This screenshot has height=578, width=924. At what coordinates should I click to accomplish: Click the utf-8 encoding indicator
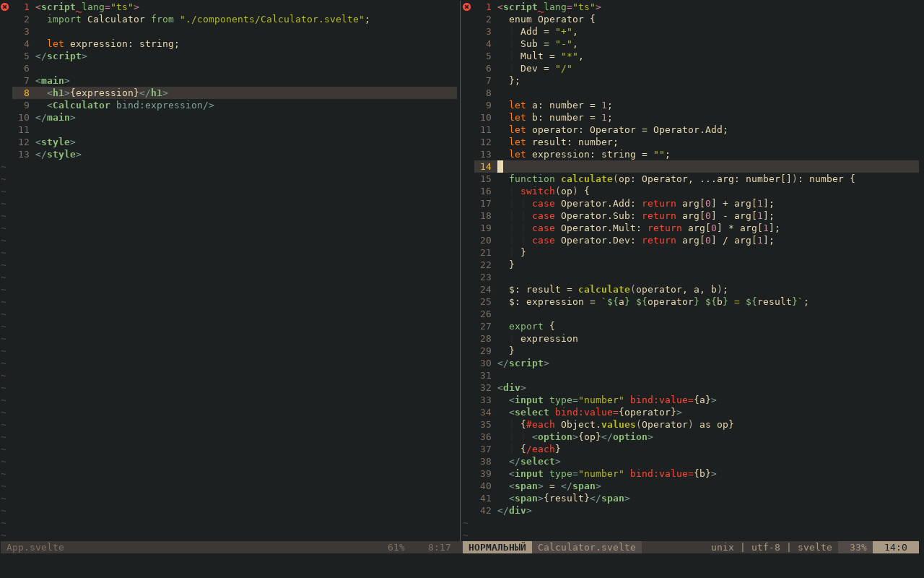pyautogui.click(x=766, y=547)
